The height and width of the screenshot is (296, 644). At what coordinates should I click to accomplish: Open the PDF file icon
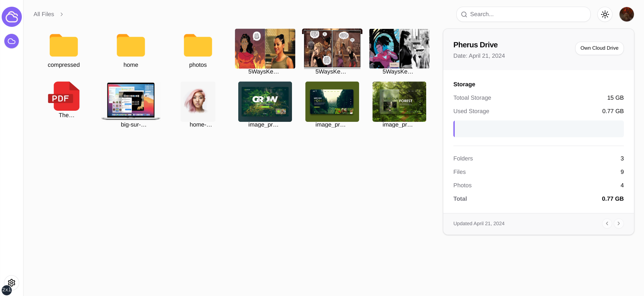point(64,96)
